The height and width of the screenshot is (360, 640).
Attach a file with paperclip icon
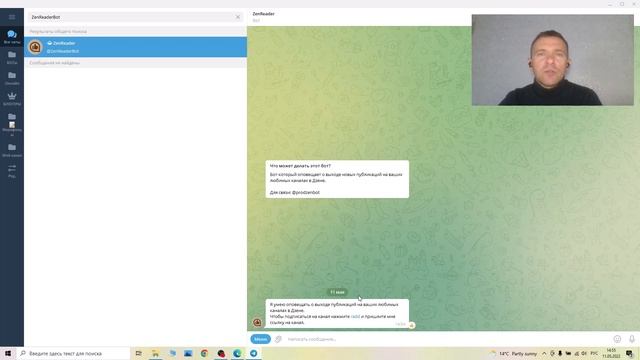point(278,339)
